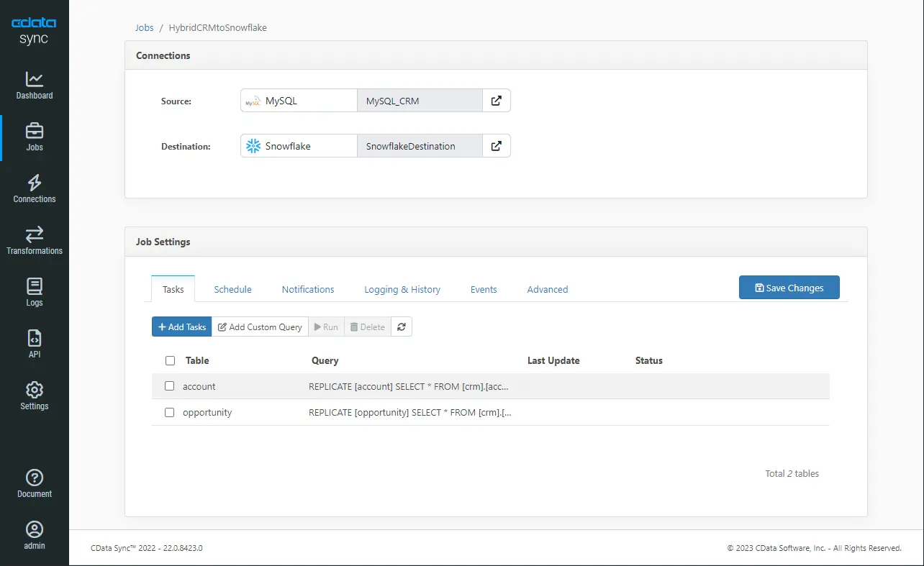Viewport: 924px width, 566px height.
Task: Click the Save Changes button
Action: [789, 288]
